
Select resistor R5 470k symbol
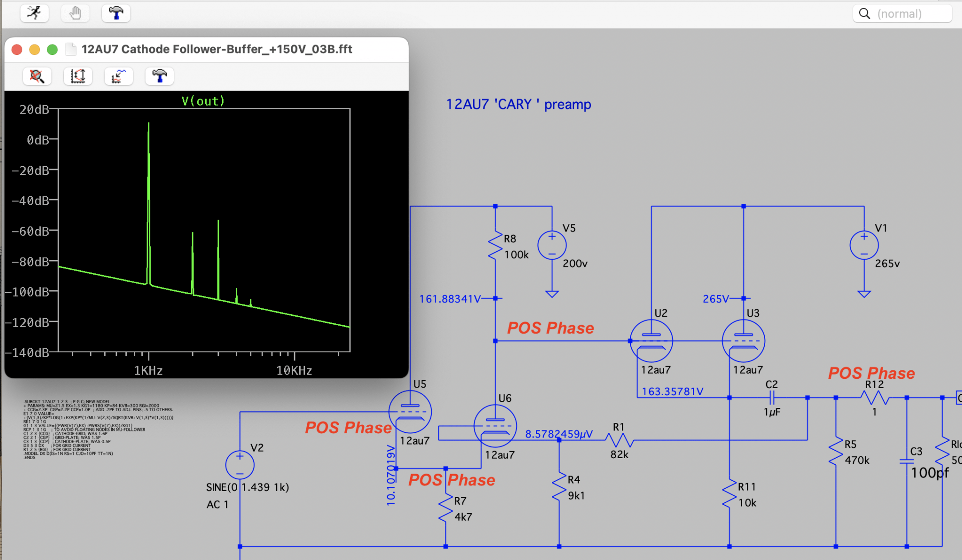coord(836,452)
